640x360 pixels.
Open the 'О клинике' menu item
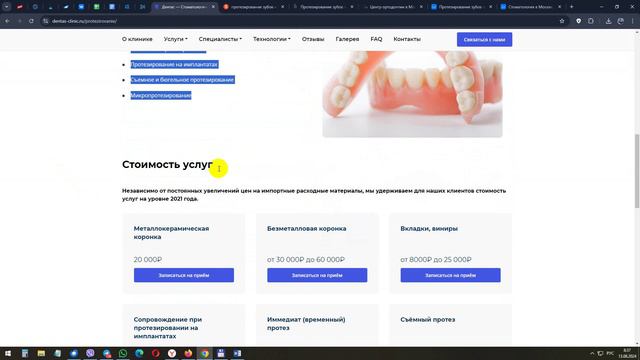137,39
